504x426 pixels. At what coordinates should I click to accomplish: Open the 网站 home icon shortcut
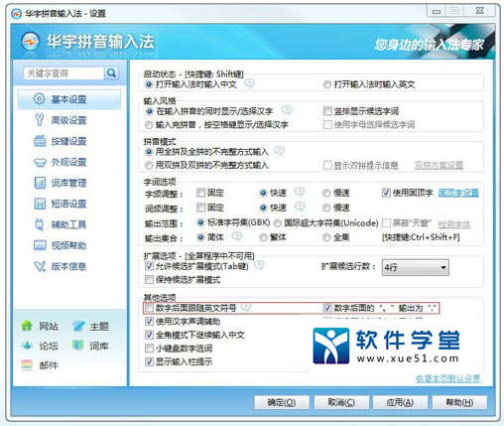[x=27, y=326]
